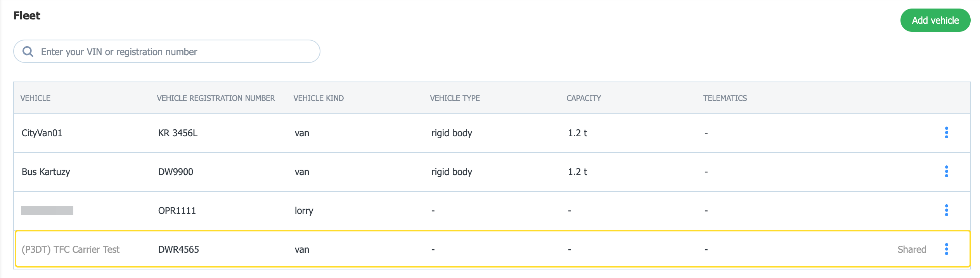Open three-dot menu for DWR4565 van

click(x=946, y=249)
